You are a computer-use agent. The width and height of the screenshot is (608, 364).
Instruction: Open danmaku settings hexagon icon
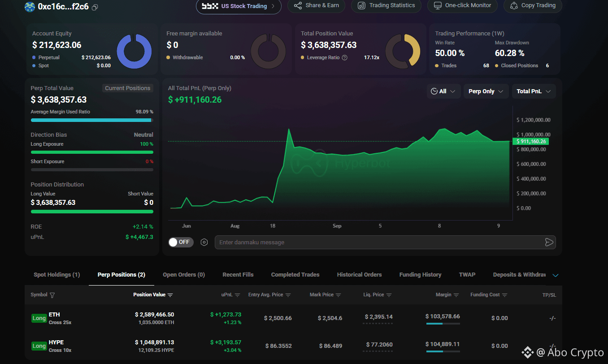pyautogui.click(x=204, y=242)
